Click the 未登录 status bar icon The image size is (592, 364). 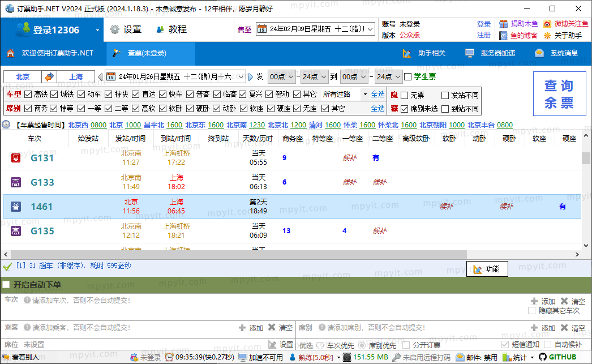134,357
